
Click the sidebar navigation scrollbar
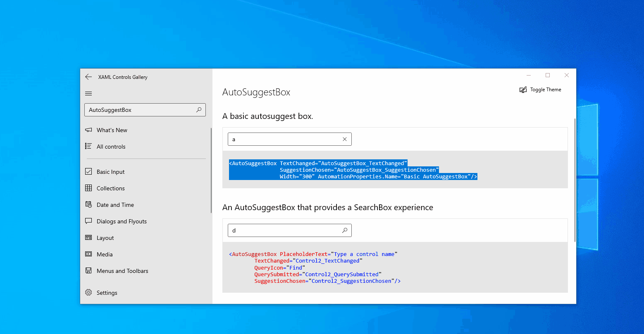click(x=211, y=171)
